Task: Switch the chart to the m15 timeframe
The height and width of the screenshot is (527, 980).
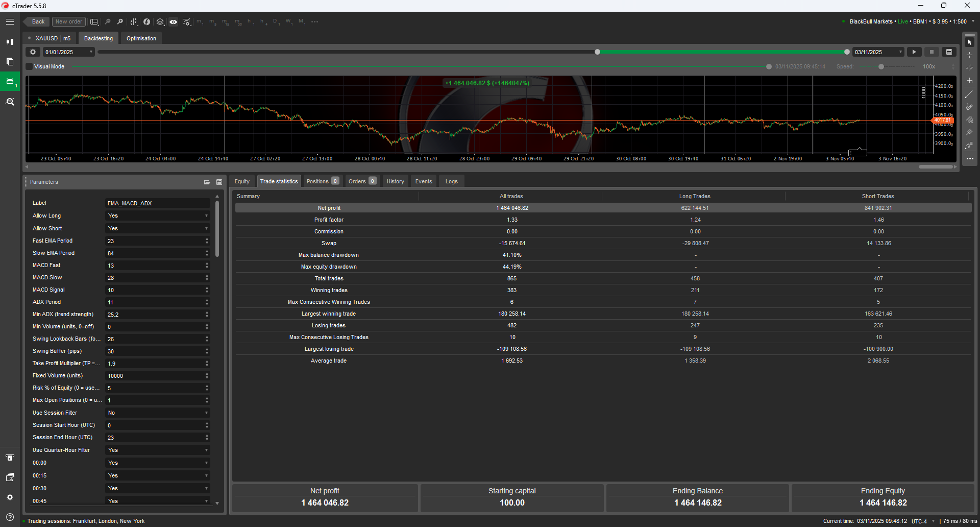Action: coord(225,21)
